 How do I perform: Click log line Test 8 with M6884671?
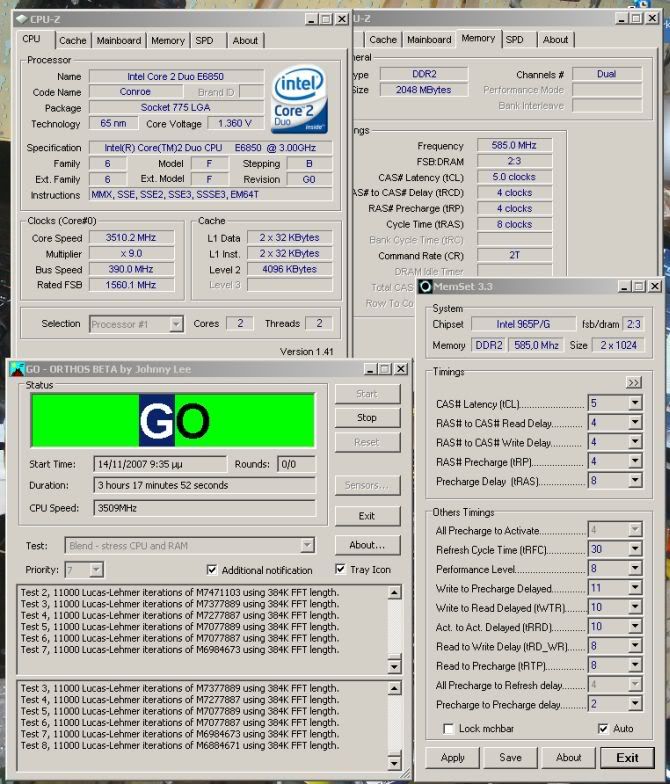click(180, 746)
